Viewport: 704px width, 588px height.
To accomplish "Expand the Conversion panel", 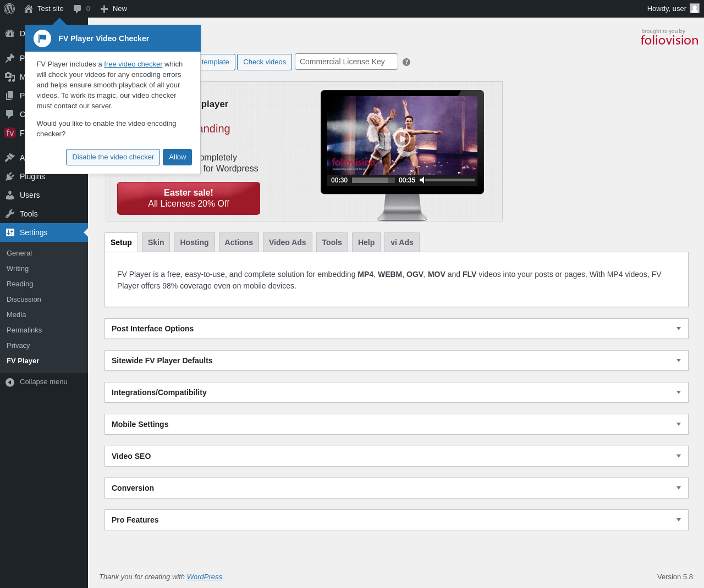I will pos(397,488).
